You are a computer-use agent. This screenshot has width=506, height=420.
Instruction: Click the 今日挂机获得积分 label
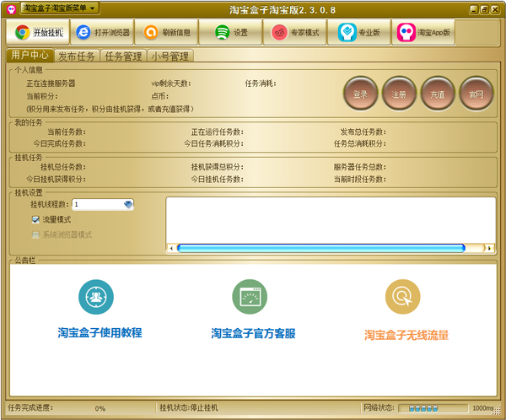click(56, 179)
